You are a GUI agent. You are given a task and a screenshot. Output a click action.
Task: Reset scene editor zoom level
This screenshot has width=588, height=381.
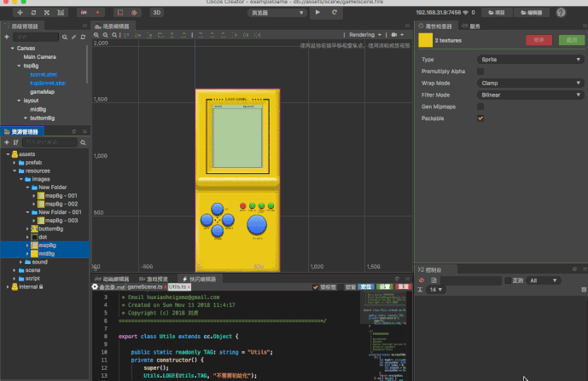pos(114,35)
